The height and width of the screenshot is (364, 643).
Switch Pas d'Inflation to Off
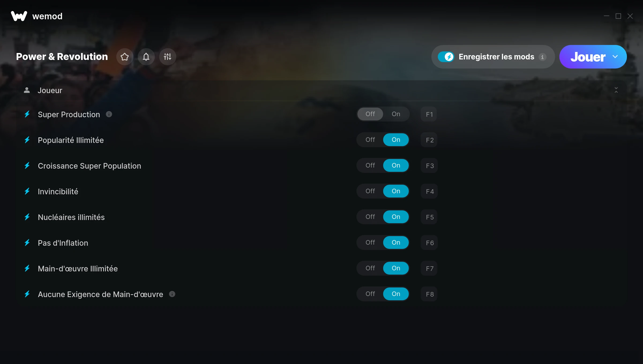click(370, 242)
